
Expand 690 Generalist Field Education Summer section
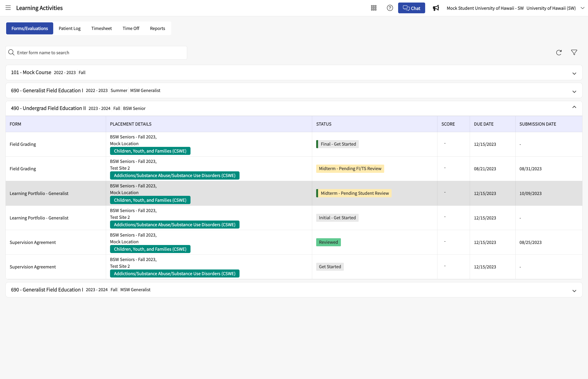coord(574,92)
